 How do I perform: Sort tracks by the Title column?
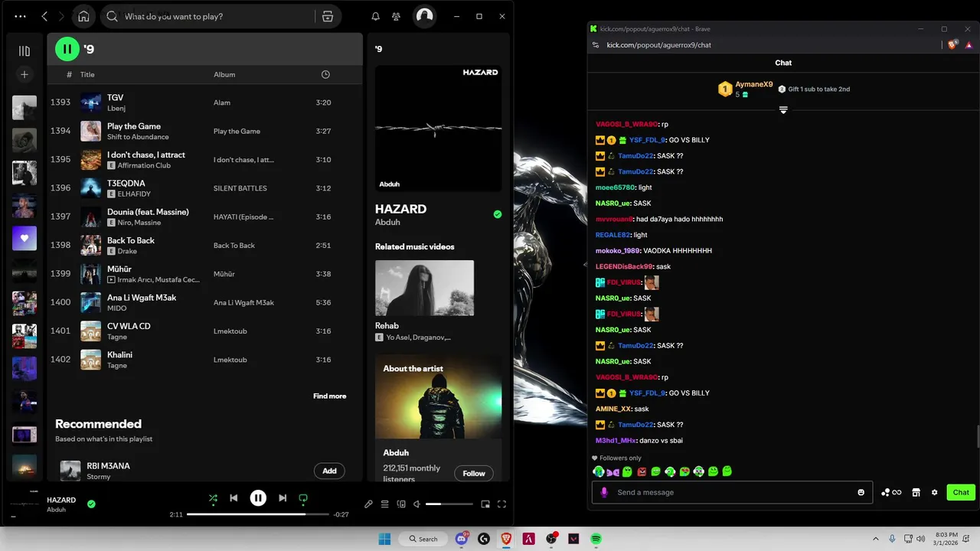pyautogui.click(x=87, y=74)
